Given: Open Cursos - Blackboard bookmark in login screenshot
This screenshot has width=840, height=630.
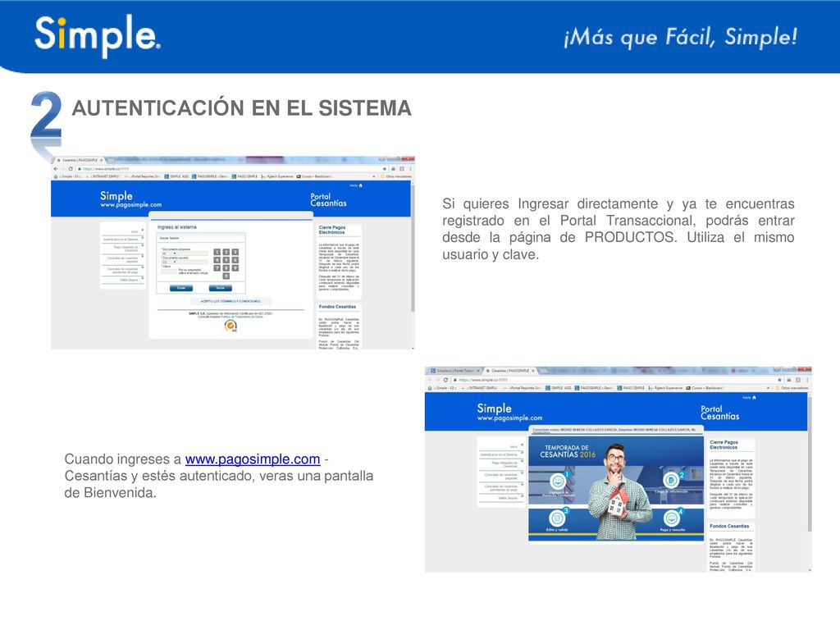Looking at the screenshot, I should [314, 176].
